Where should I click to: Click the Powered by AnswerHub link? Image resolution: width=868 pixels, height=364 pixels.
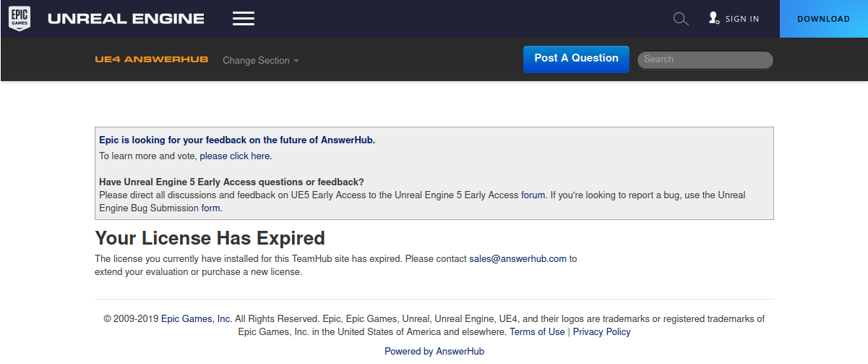[434, 351]
